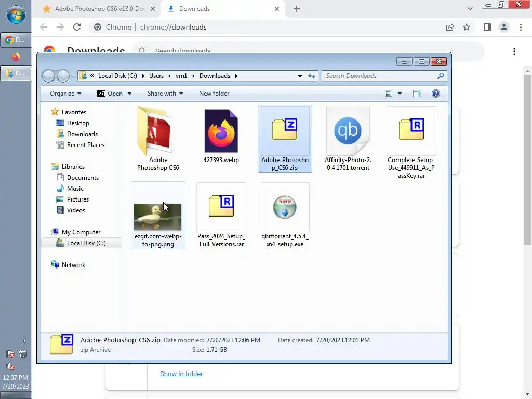Toggle the Explorer preview pane button
The height and width of the screenshot is (399, 532).
coord(417,94)
